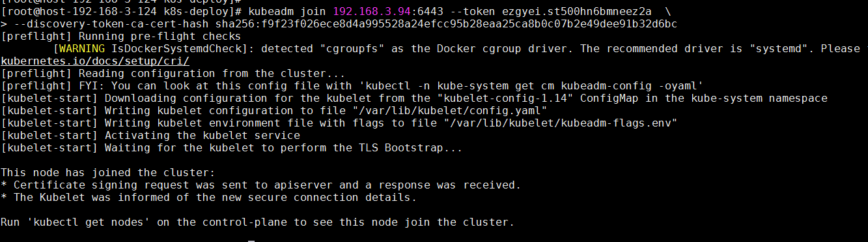This screenshot has width=868, height=242.
Task: Click the kubernetes.io/docs/setup/cri/ link
Action: (95, 61)
